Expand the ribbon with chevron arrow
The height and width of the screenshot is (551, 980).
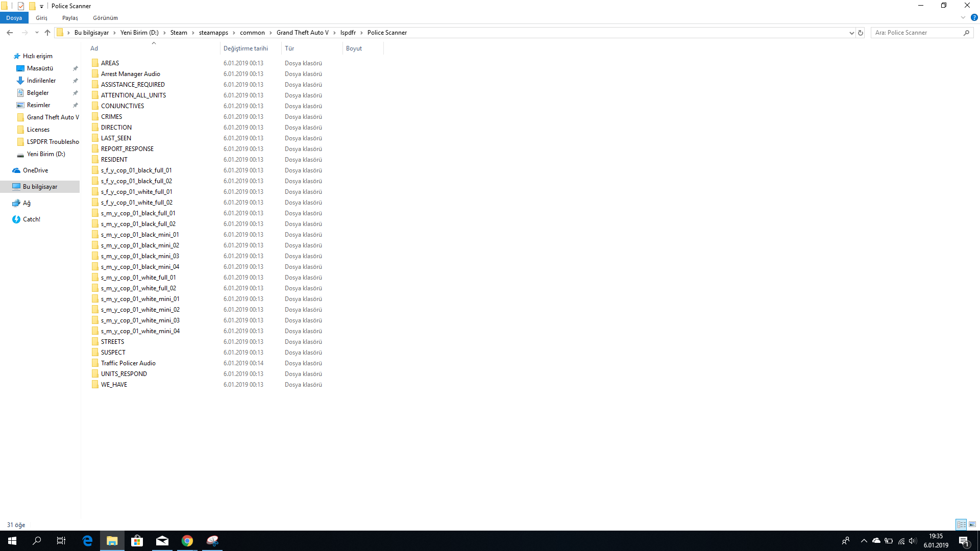click(x=963, y=17)
